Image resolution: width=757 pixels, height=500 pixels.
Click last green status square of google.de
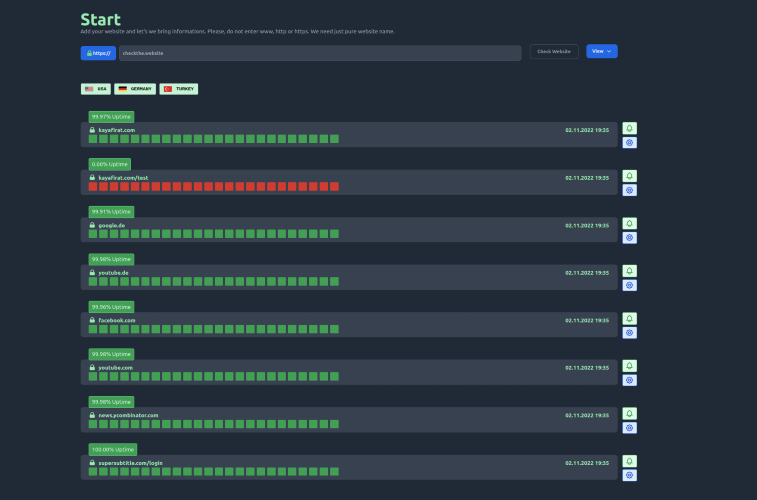coord(335,234)
